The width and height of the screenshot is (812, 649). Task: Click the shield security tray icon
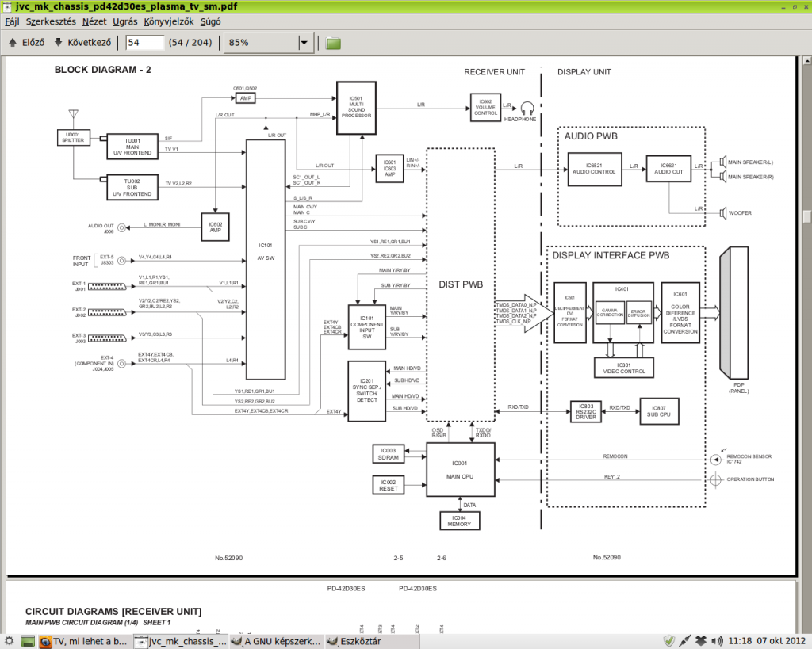(x=669, y=641)
